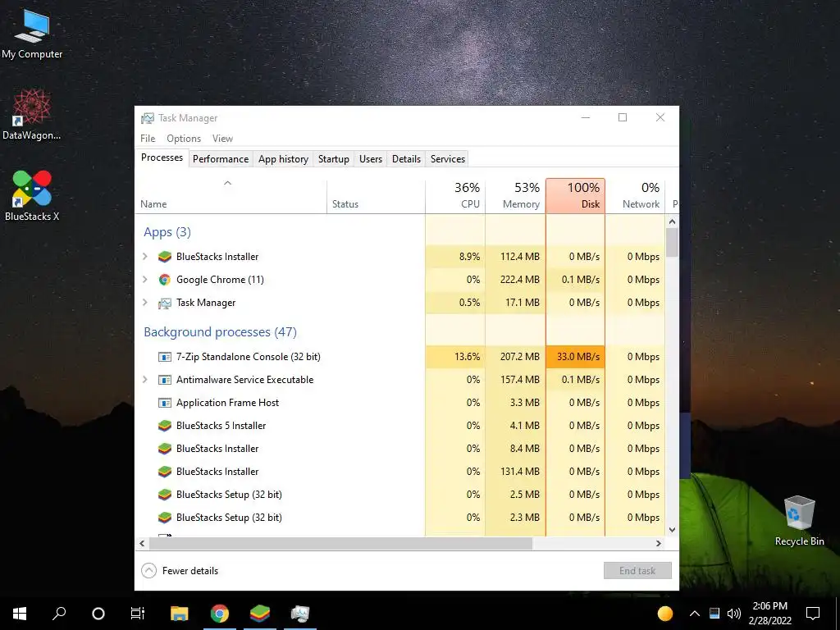Open the Options menu
Image resolution: width=840 pixels, height=630 pixels.
(x=184, y=139)
